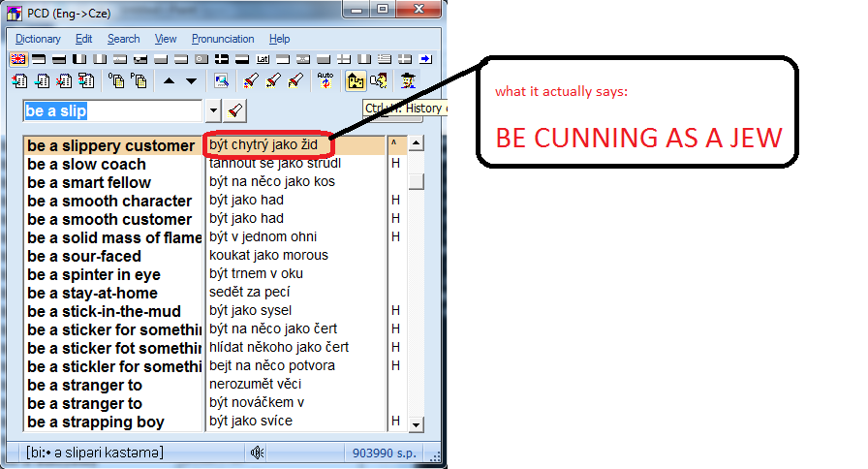Select the English flag dictionary icon
The height and width of the screenshot is (469, 868).
(x=17, y=59)
